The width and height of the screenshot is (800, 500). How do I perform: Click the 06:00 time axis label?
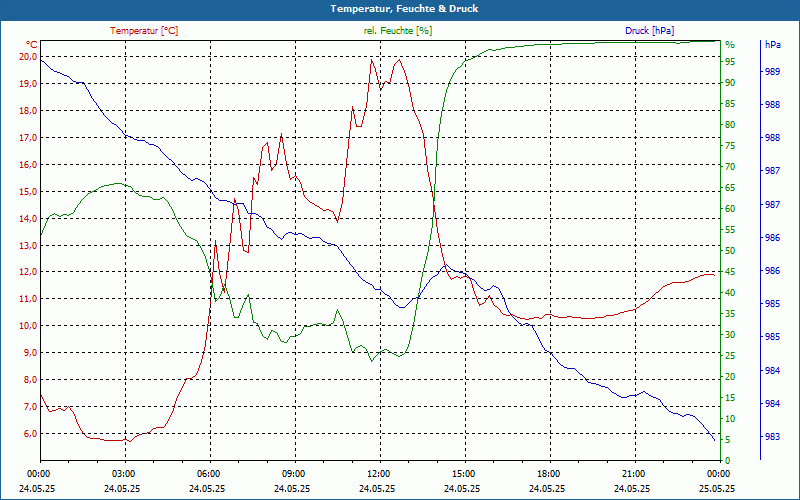click(208, 474)
